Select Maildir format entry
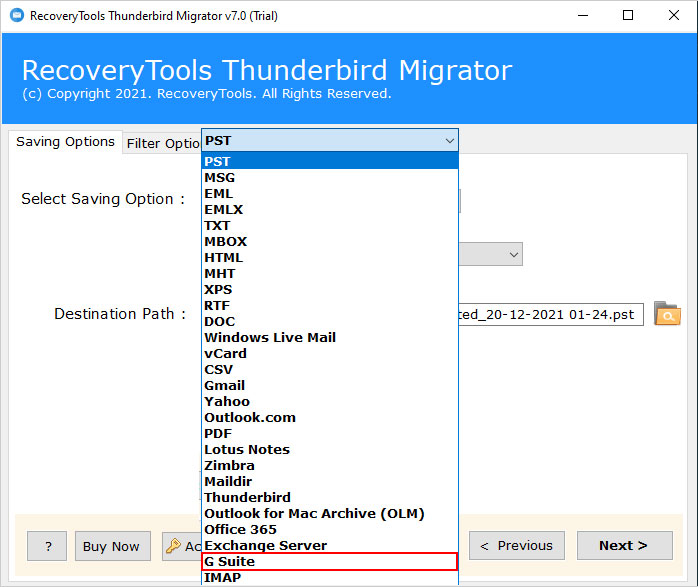Image resolution: width=698 pixels, height=587 pixels. [330, 482]
